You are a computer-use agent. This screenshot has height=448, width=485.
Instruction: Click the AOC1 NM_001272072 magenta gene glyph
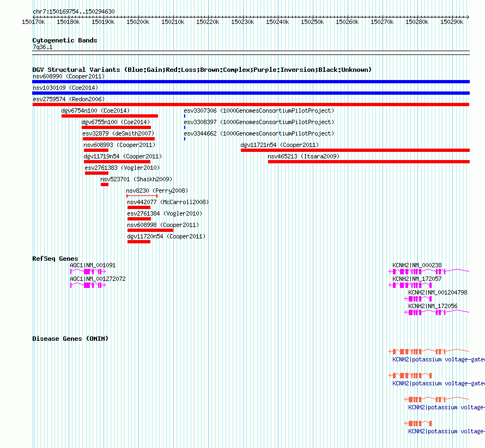[x=88, y=285]
